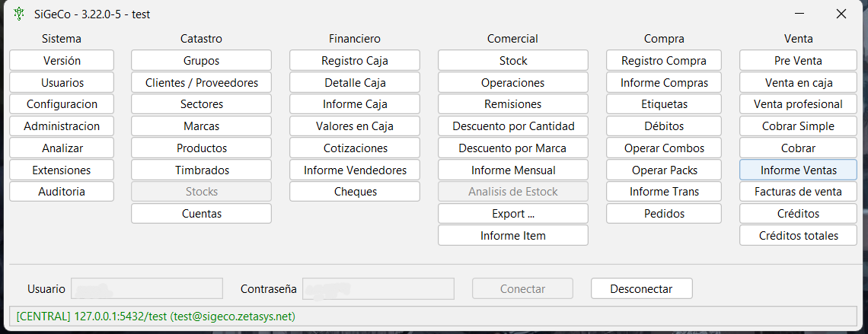This screenshot has height=334, width=868.
Task: Click the Timbrados button
Action: (x=201, y=170)
